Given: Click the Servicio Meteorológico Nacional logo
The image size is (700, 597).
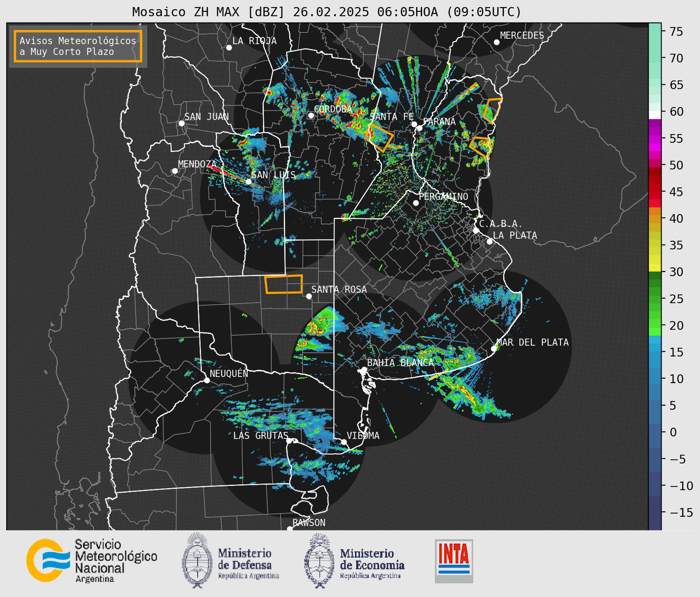Looking at the screenshot, I should pyautogui.click(x=92, y=560).
